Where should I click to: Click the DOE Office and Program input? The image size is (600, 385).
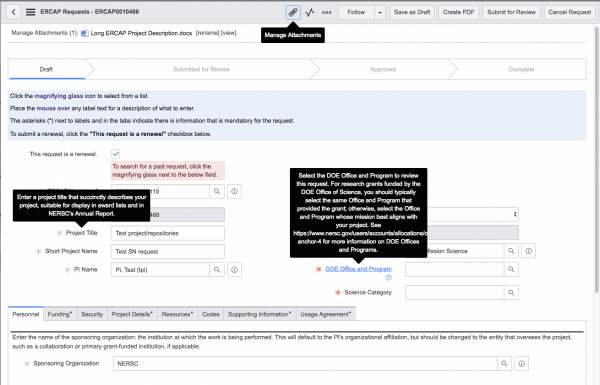[455, 269]
